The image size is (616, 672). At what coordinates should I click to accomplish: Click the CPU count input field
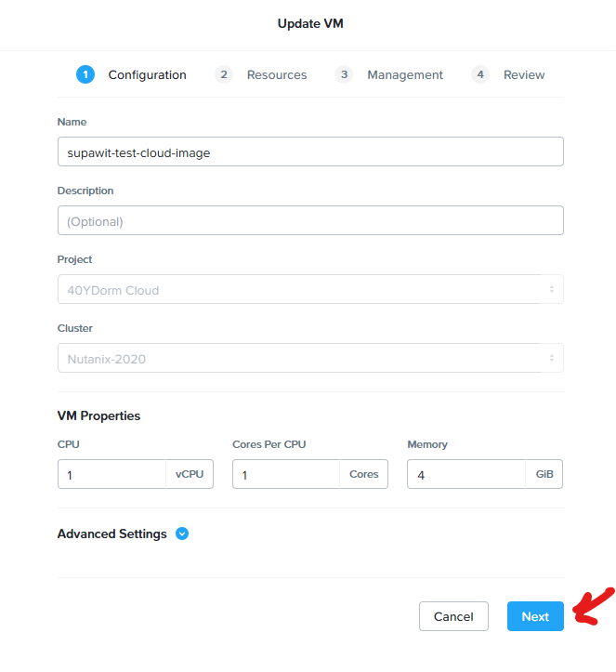coord(111,475)
